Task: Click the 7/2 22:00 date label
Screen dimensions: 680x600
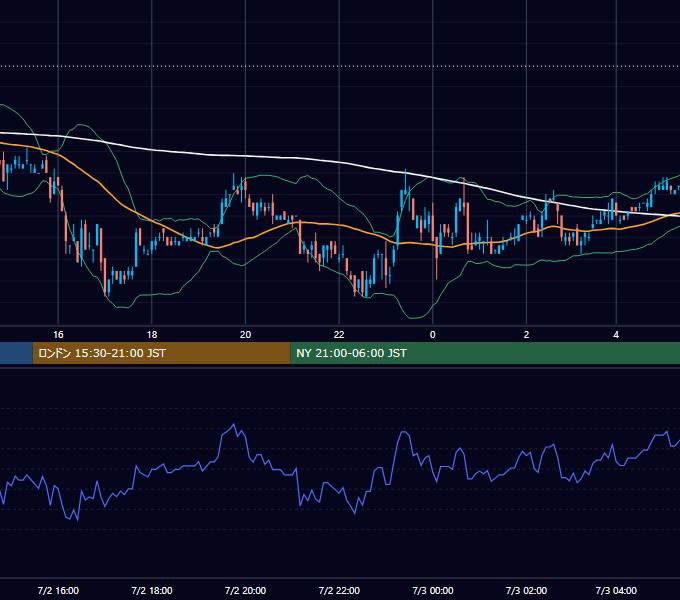Action: pos(339,590)
